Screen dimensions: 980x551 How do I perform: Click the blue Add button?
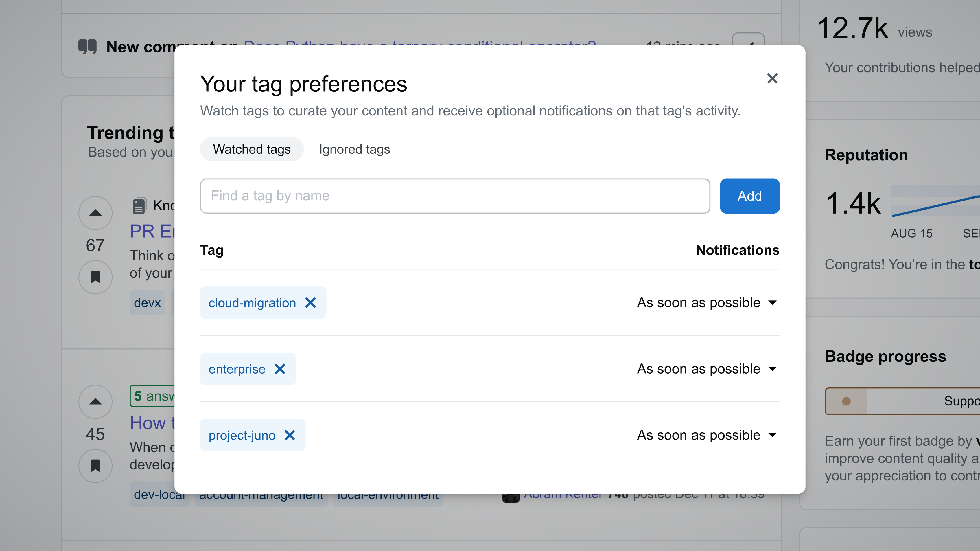[749, 196]
